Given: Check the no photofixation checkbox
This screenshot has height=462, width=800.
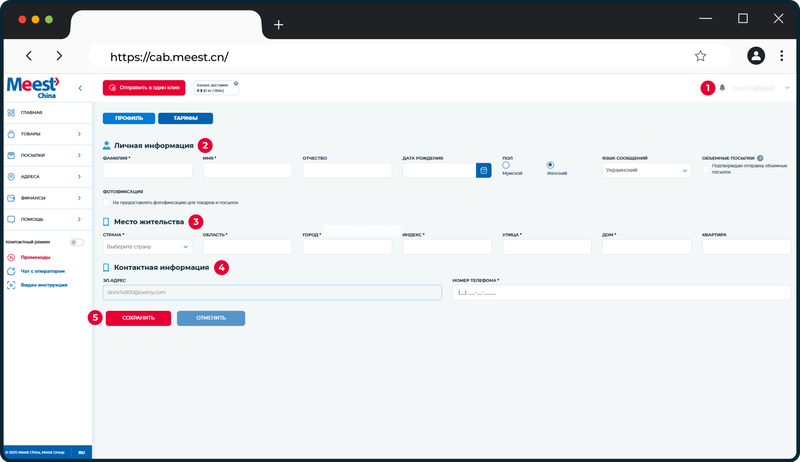Looking at the screenshot, I should [107, 202].
